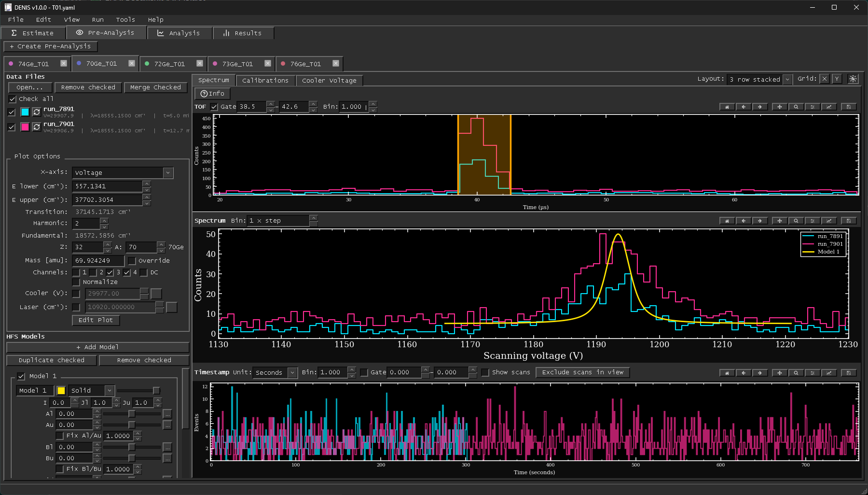868x495 pixels.
Task: Activate zoom tool in Spectrum plot toolbar
Action: tap(796, 221)
